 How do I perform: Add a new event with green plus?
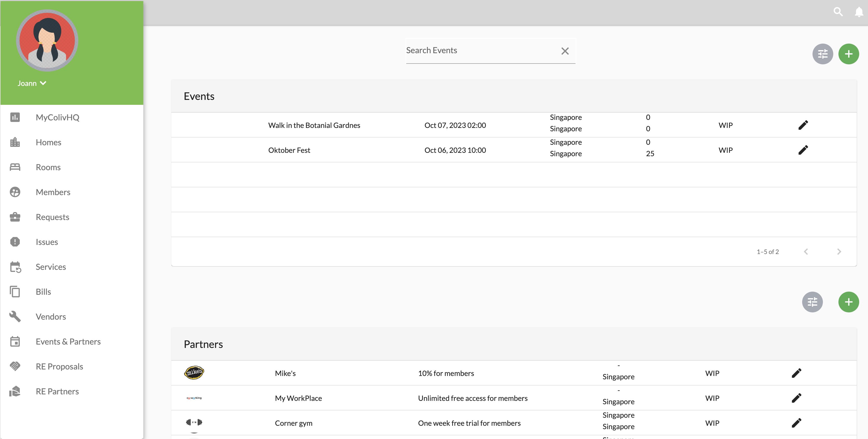pyautogui.click(x=848, y=54)
